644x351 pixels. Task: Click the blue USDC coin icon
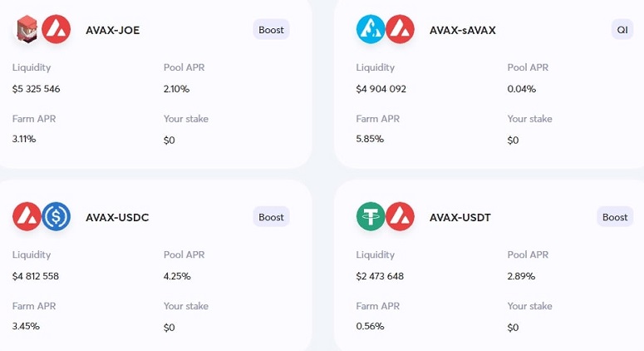coord(57,216)
